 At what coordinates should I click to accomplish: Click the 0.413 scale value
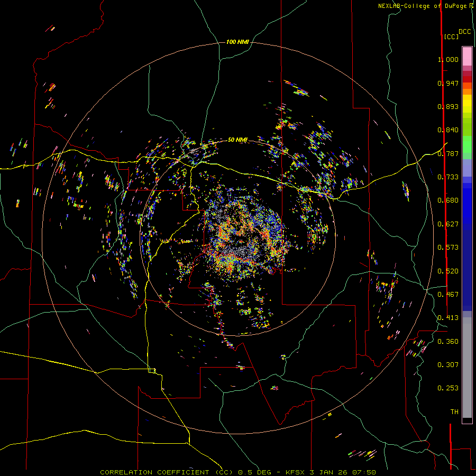pos(448,318)
